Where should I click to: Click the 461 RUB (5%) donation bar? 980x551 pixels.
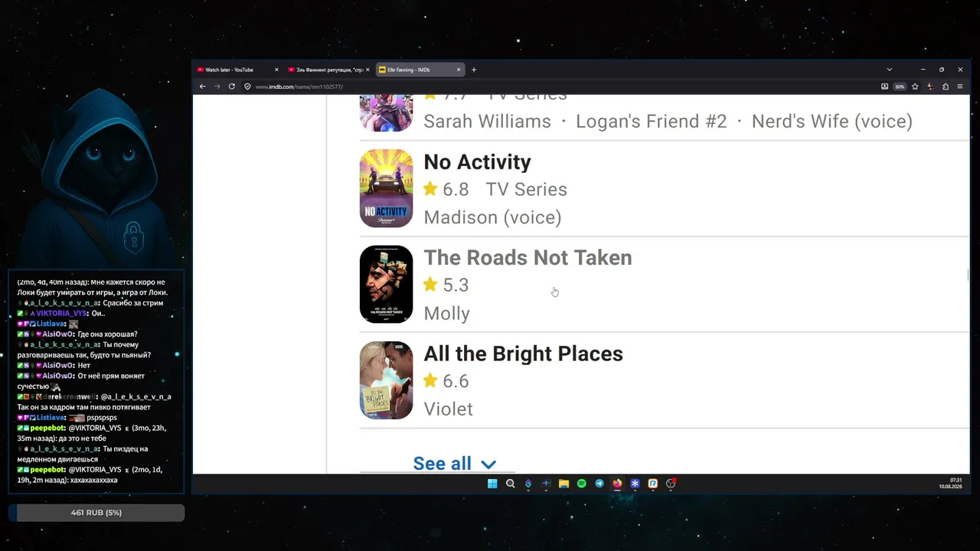pos(96,513)
